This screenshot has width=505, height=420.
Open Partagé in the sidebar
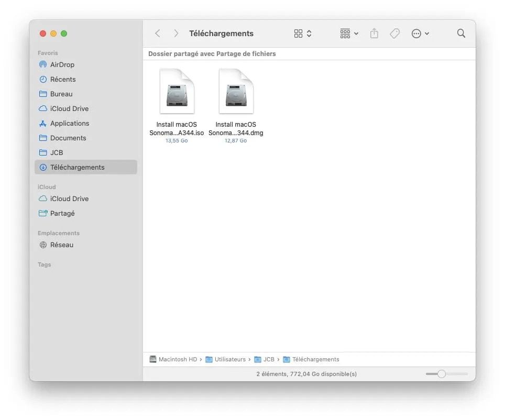(x=86, y=213)
